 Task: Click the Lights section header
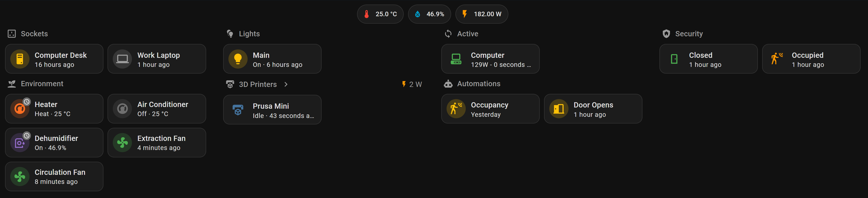249,33
